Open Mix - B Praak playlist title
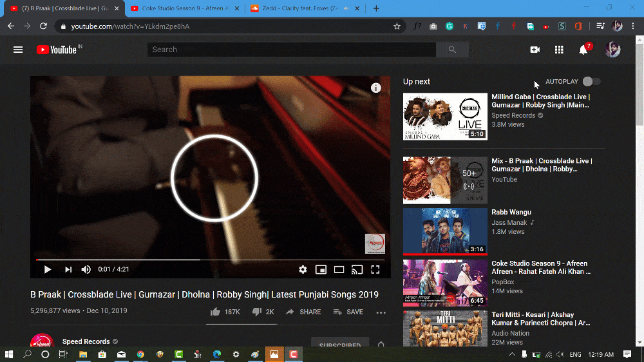Screen dimensions: 644x362 (542, 165)
